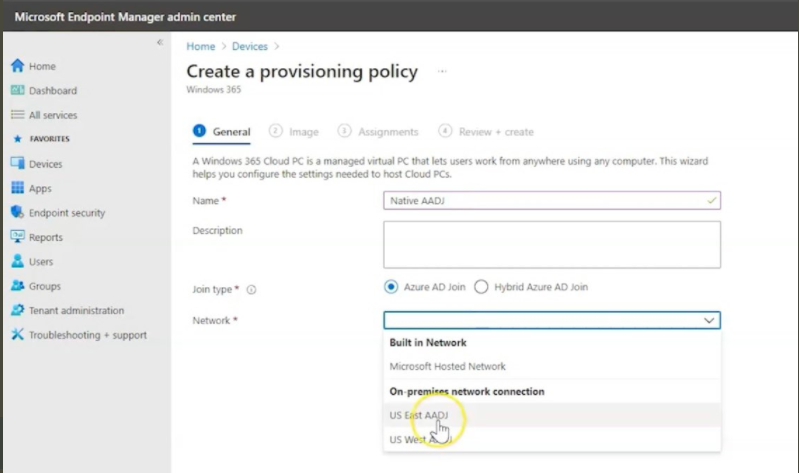Open the Dashboard icon in sidebar
This screenshot has width=799, height=473.
click(x=17, y=90)
